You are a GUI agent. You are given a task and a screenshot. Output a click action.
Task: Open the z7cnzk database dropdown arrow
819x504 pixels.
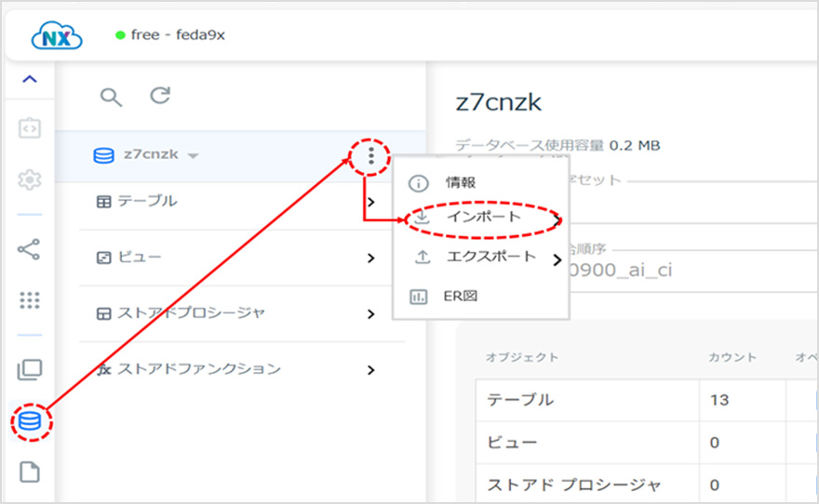194,155
